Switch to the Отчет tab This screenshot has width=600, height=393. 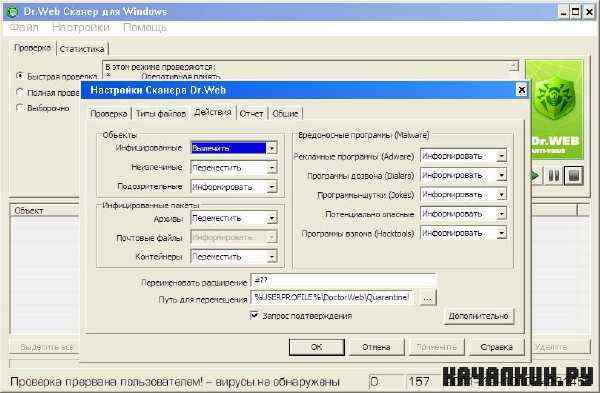[x=251, y=114]
